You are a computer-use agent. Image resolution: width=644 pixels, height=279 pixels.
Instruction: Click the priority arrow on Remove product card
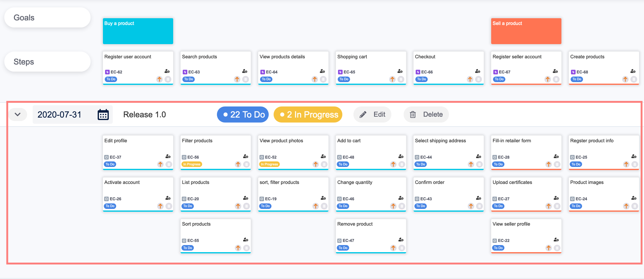click(x=393, y=248)
